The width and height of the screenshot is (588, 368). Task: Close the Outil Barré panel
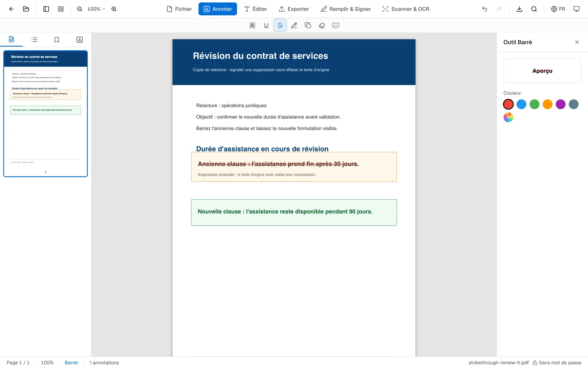tap(577, 42)
